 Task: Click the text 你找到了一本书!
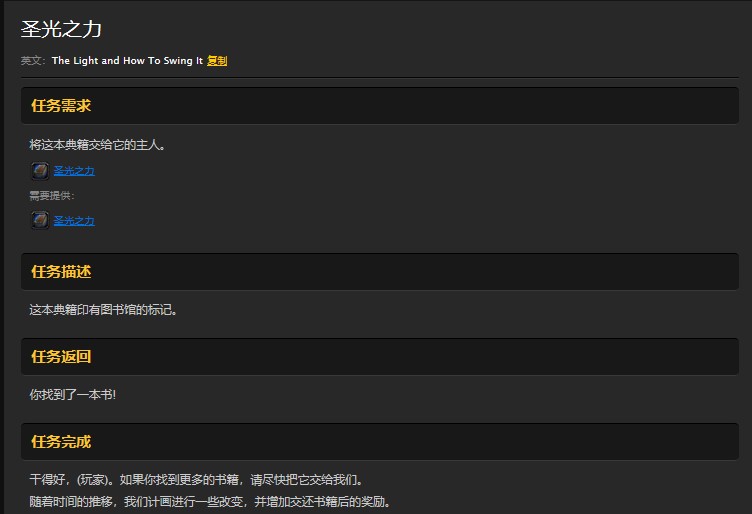pos(72,395)
